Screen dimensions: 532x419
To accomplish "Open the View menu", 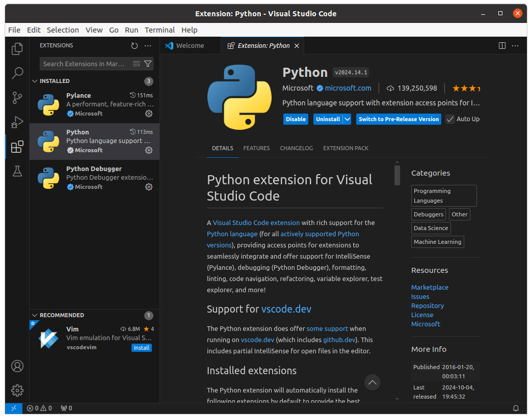I will pos(94,30).
